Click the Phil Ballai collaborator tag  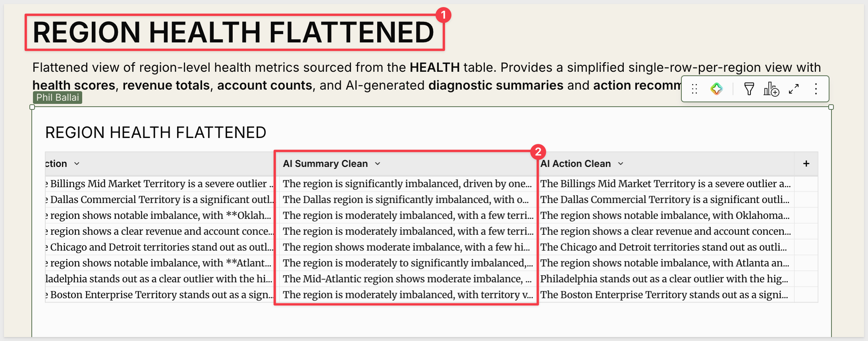[58, 98]
